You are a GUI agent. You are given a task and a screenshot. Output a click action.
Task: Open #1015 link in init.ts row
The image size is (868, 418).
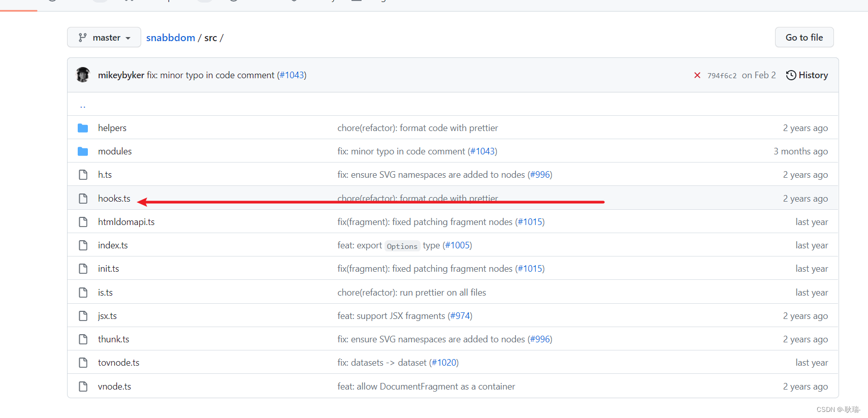click(x=530, y=269)
